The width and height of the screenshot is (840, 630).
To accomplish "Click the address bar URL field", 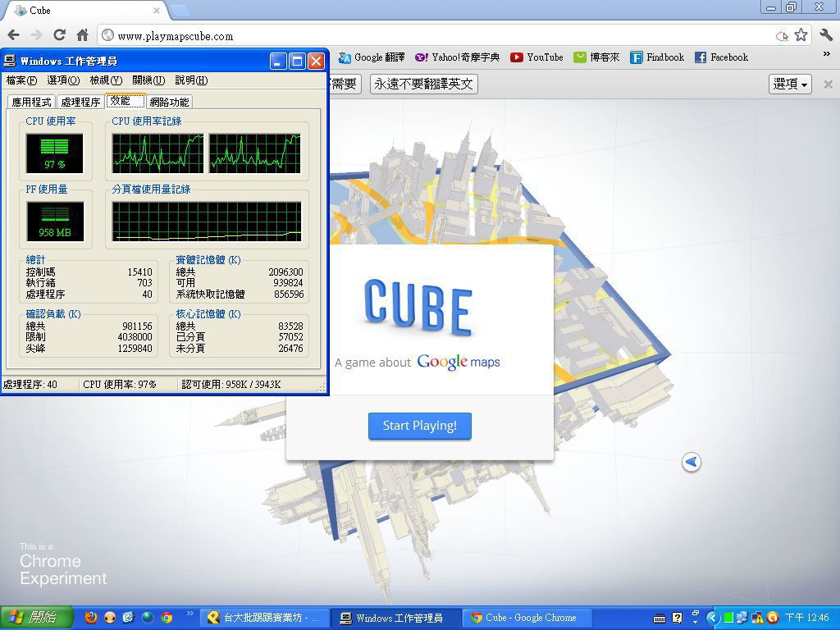I will 440,36.
